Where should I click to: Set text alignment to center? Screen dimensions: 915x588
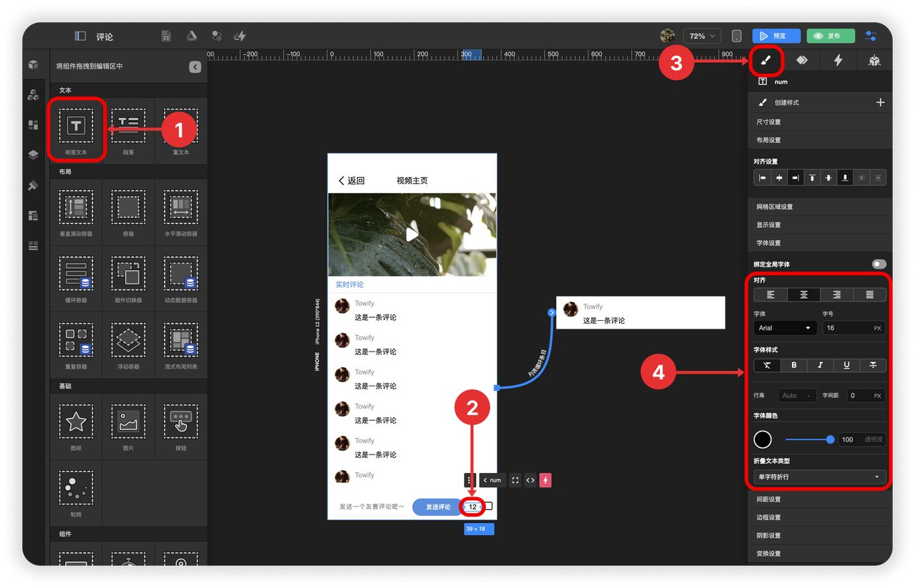[803, 294]
